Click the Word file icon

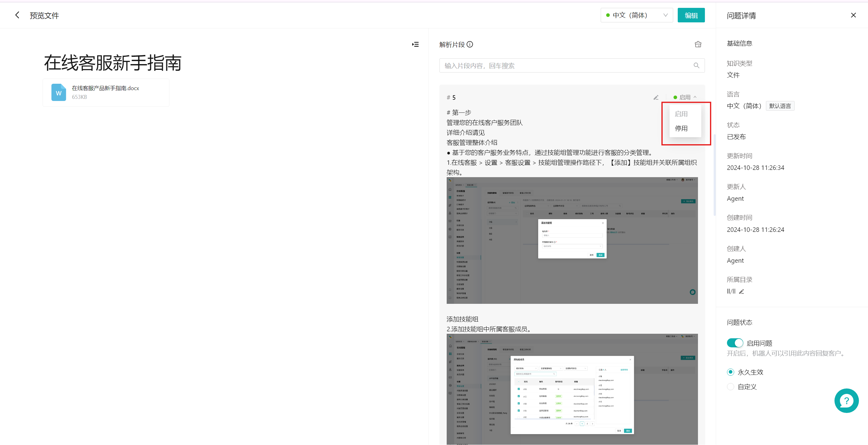(x=59, y=92)
